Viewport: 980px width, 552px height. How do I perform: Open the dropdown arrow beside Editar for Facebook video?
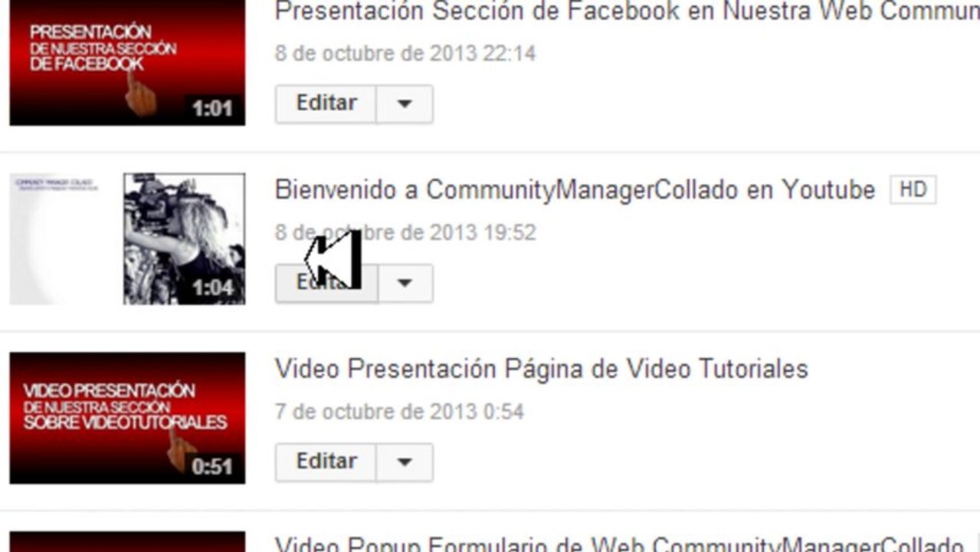(x=405, y=103)
